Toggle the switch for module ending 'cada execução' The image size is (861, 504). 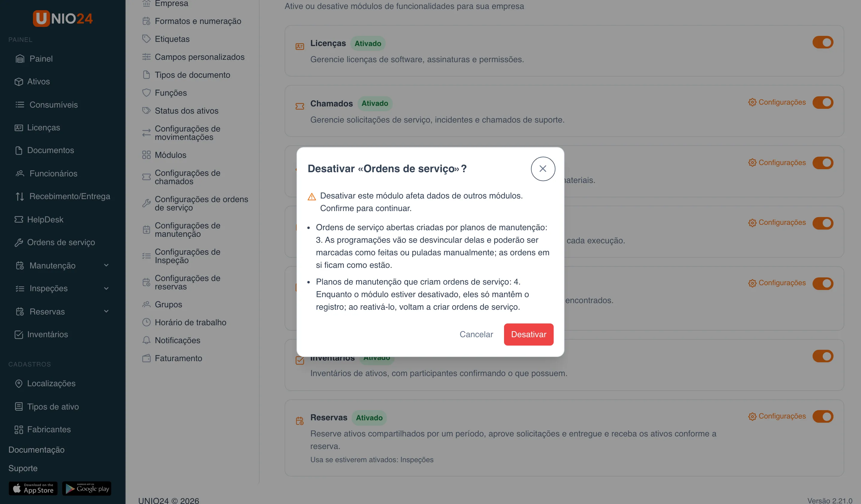click(x=823, y=223)
